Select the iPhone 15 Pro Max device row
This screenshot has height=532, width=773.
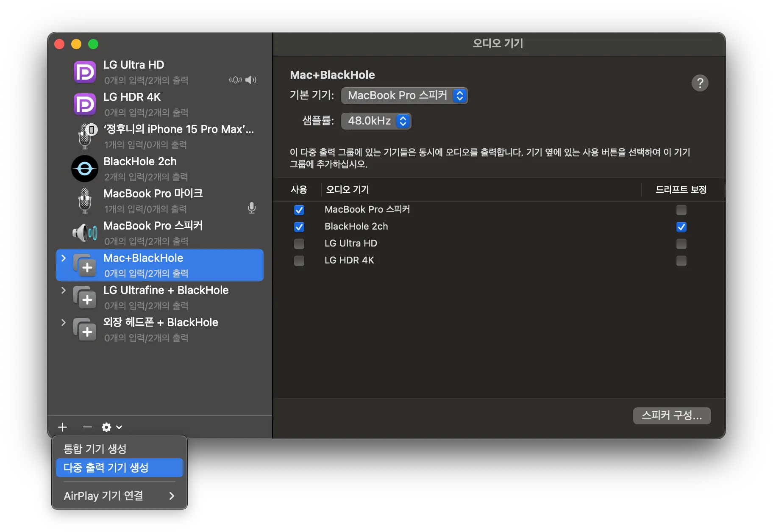pos(160,136)
